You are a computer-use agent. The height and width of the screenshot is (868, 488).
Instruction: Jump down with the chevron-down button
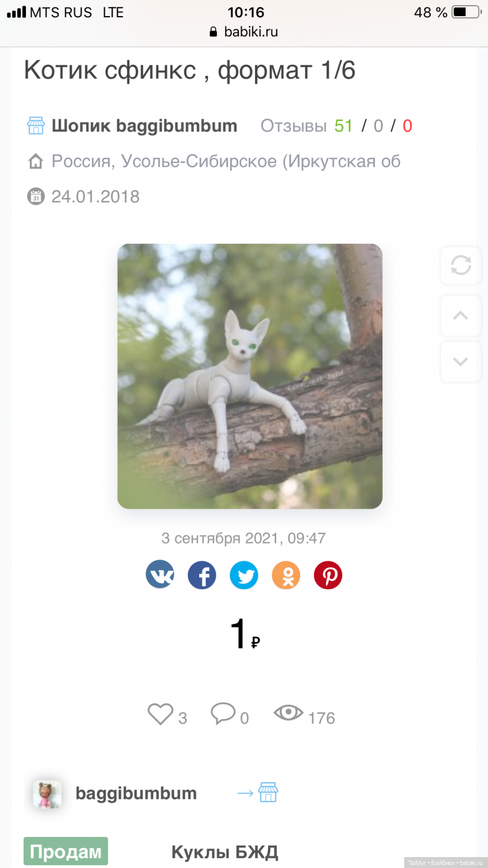[x=460, y=361]
